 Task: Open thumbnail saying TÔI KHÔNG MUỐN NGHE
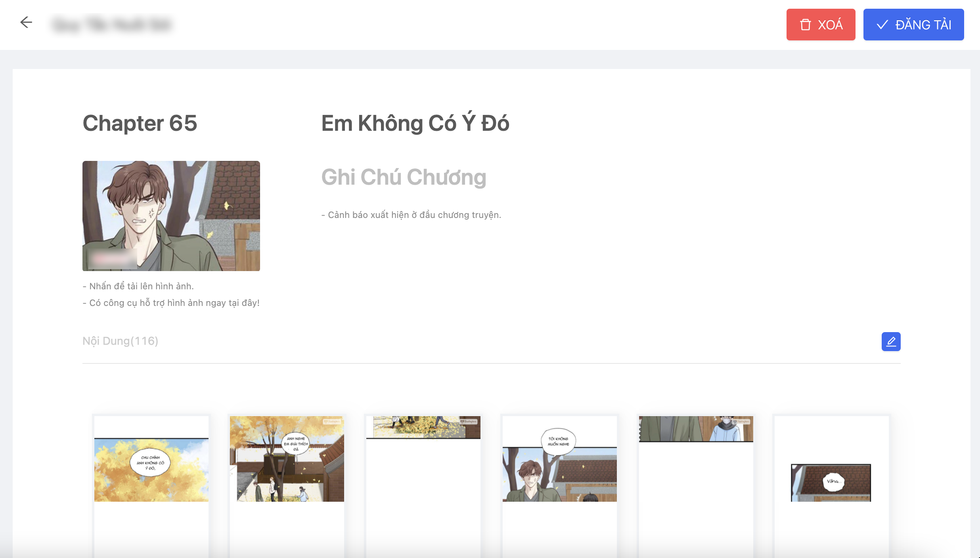click(559, 486)
